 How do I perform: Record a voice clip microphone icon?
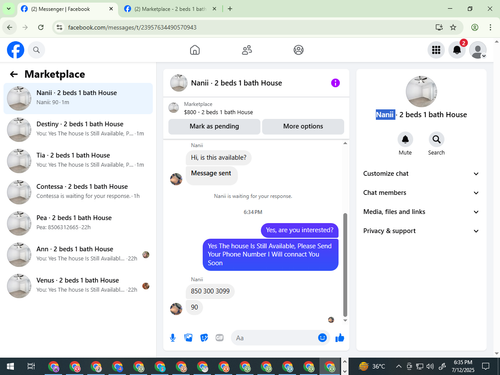(x=173, y=338)
